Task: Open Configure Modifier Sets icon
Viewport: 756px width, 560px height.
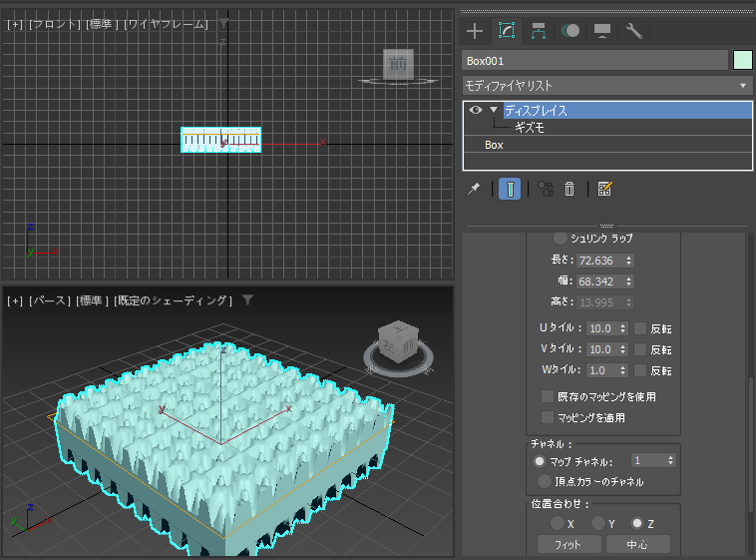Action: (604, 189)
